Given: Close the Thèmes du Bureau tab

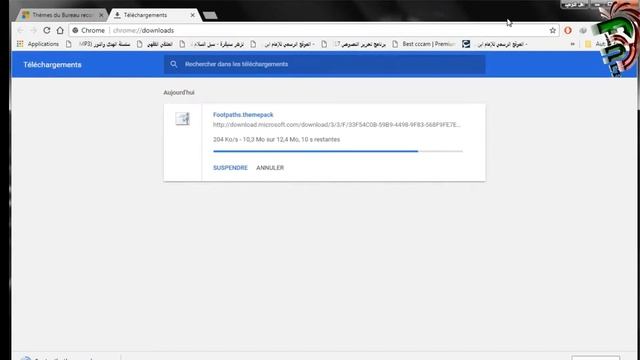Looking at the screenshot, I should pos(101,15).
